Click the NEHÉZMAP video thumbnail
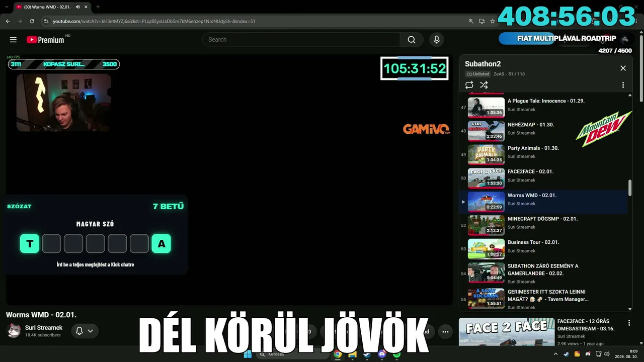The width and height of the screenshot is (644, 362). (x=486, y=131)
